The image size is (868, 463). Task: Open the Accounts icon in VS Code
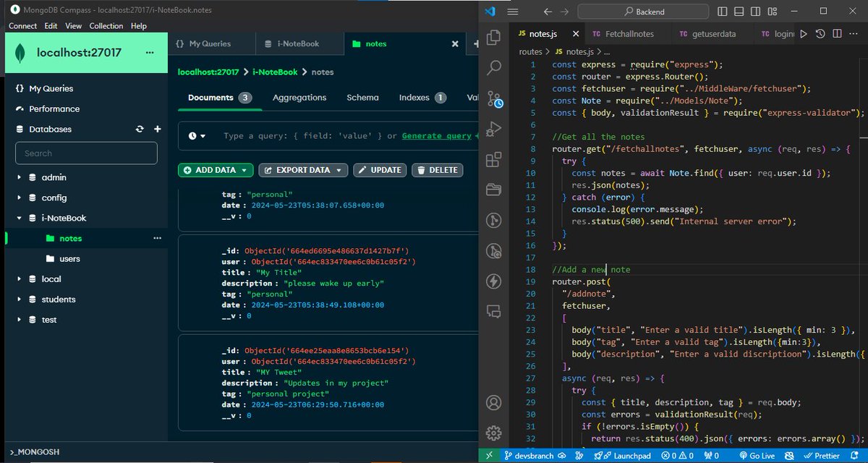[x=495, y=402]
